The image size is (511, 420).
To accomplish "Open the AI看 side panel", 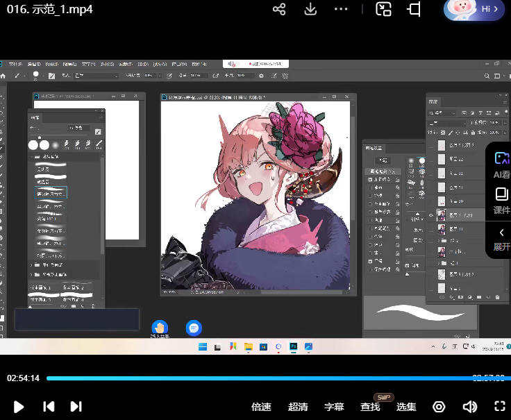I will (x=501, y=165).
